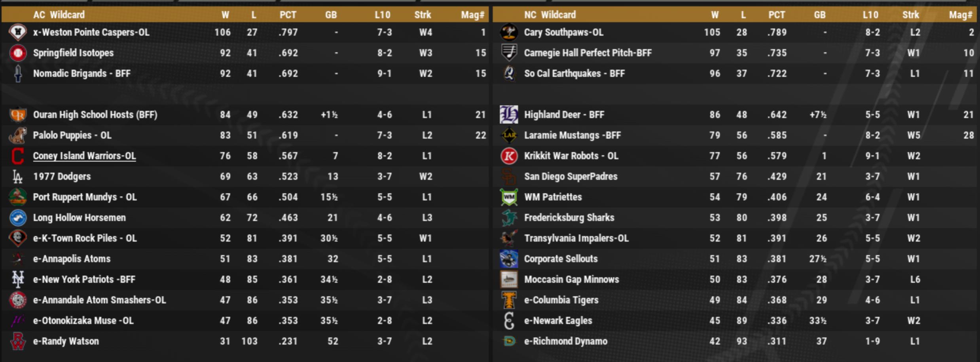The width and height of the screenshot is (980, 362).
Task: Click the NC Wildcard Mag# column header
Action: coord(960,15)
